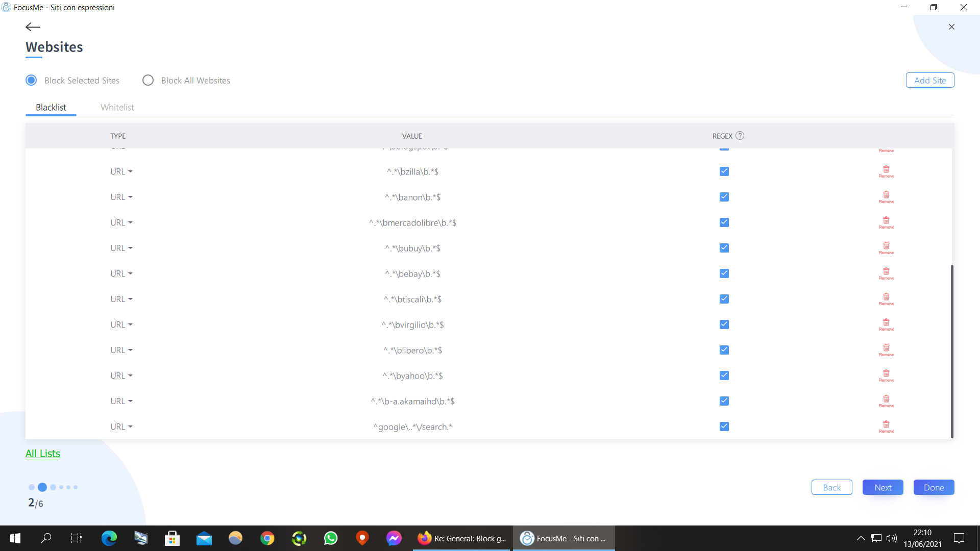This screenshot has width=980, height=551.
Task: Remove the b-a.akamaihd entry with trash icon
Action: coord(886,401)
